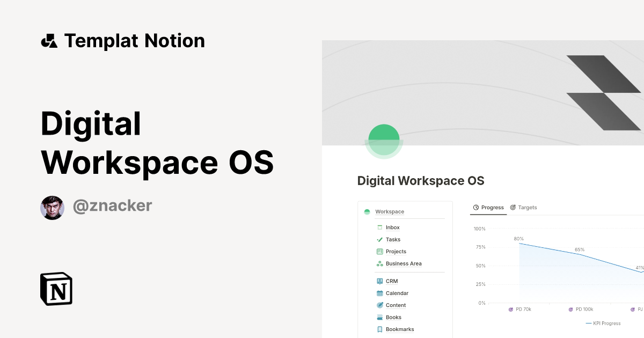Click the Bookmarks ribbon icon
The image size is (644, 338).
pyautogui.click(x=379, y=329)
